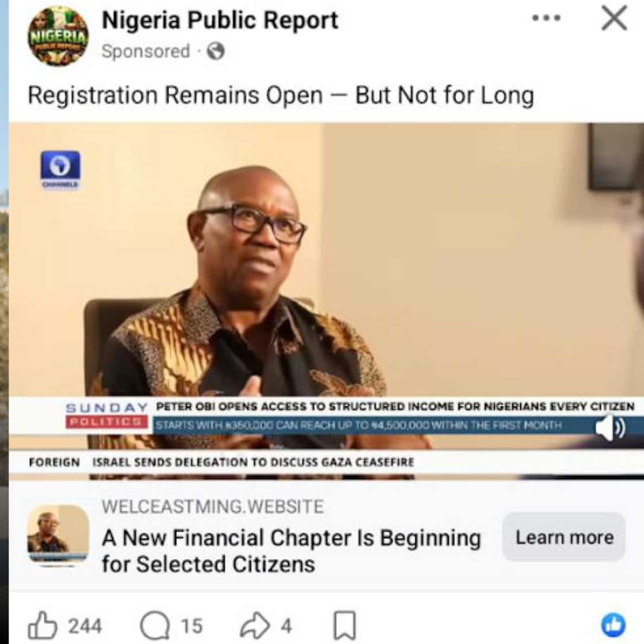The width and height of the screenshot is (644, 644).
Task: Open the 244 likes count
Action: tap(85, 626)
